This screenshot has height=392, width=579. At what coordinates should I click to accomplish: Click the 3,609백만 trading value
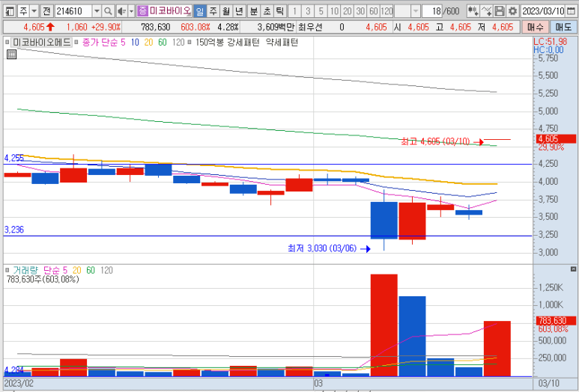coord(276,27)
